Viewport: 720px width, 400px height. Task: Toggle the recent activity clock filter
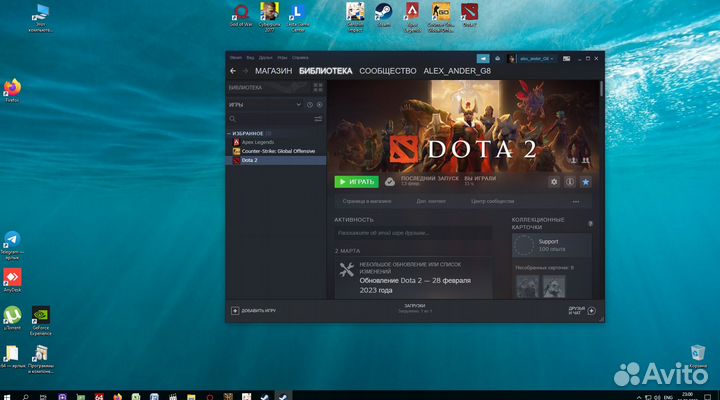[x=310, y=105]
